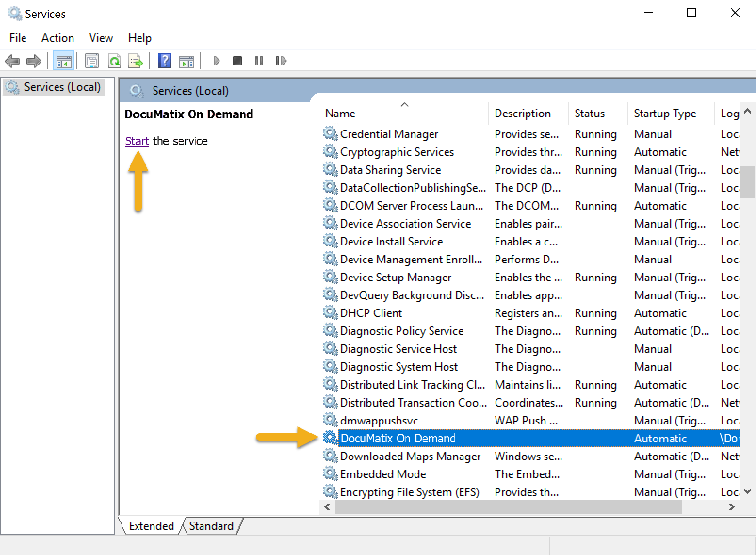Select Distributed Transaction Coordinator row
Screen dimensions: 756x555
(x=531, y=402)
